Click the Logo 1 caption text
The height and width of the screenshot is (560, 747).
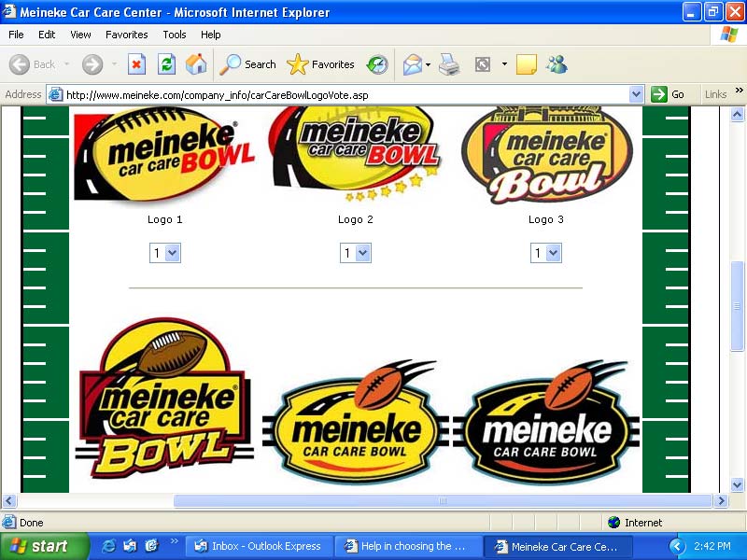click(165, 219)
